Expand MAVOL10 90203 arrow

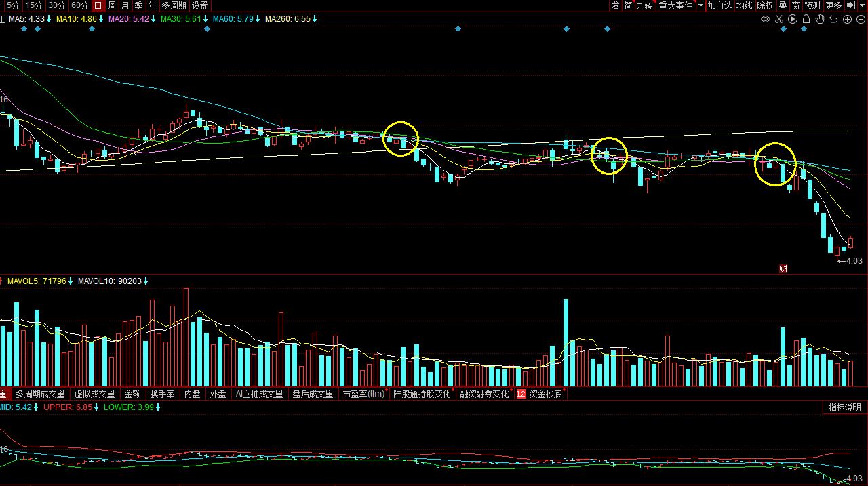(x=146, y=281)
